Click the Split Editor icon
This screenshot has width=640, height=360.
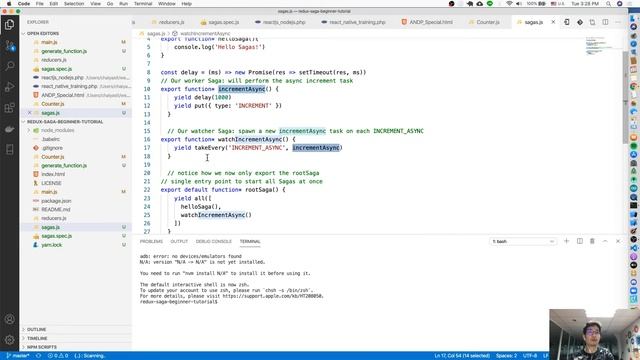point(605,22)
